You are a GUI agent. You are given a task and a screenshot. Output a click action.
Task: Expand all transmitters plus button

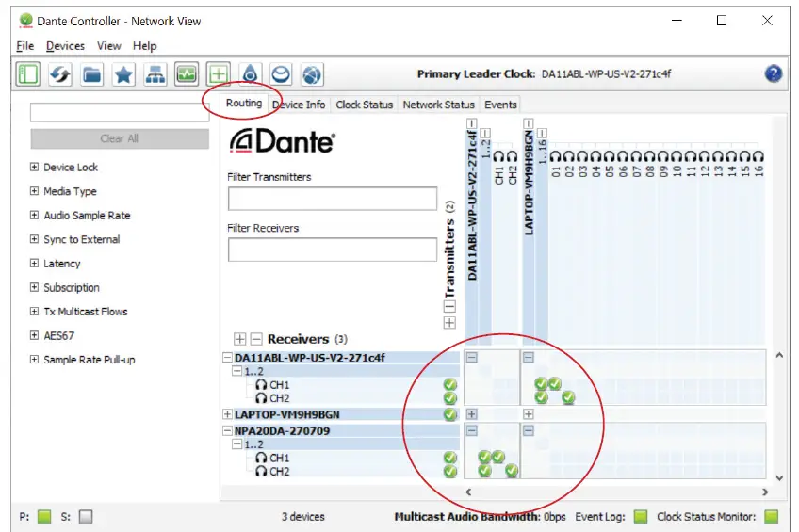pos(449,323)
